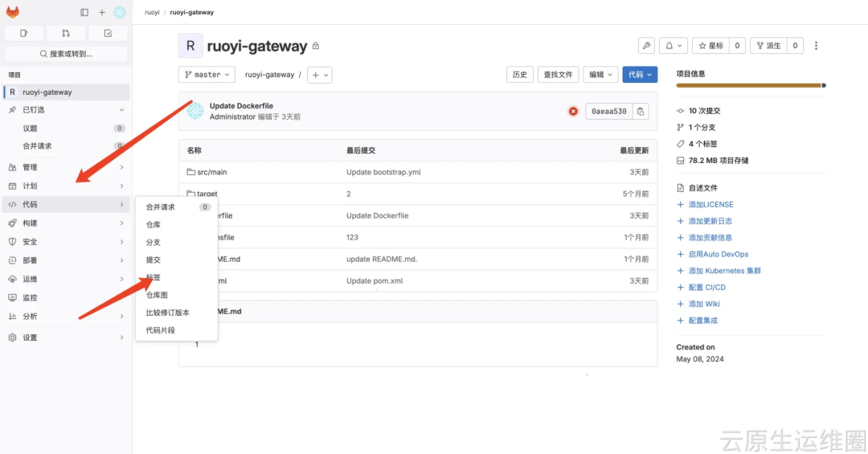Click the failed pipeline status icon

[x=573, y=111]
